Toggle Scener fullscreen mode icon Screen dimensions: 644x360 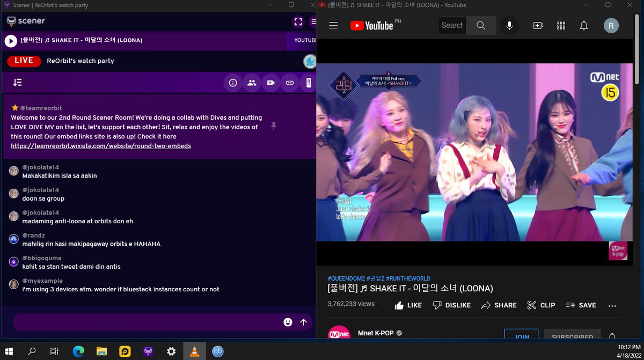[298, 21]
